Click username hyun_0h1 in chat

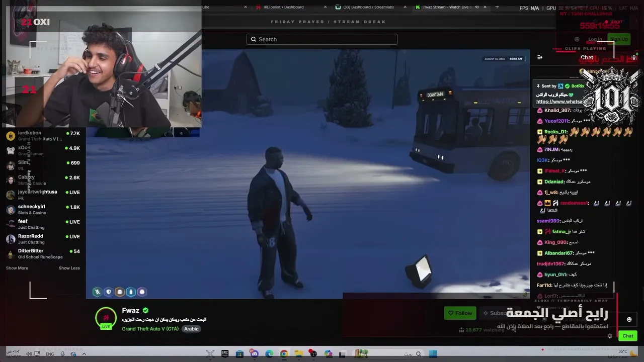click(555, 275)
